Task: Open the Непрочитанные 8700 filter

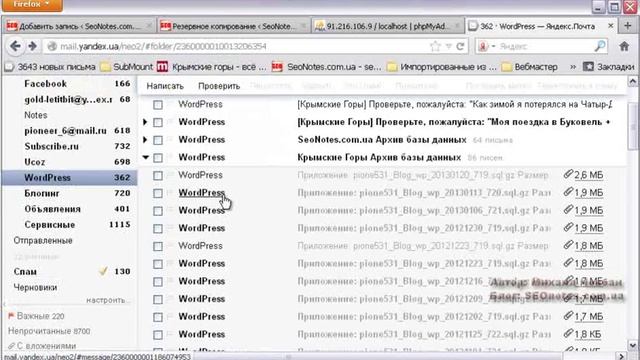Action: (x=49, y=331)
